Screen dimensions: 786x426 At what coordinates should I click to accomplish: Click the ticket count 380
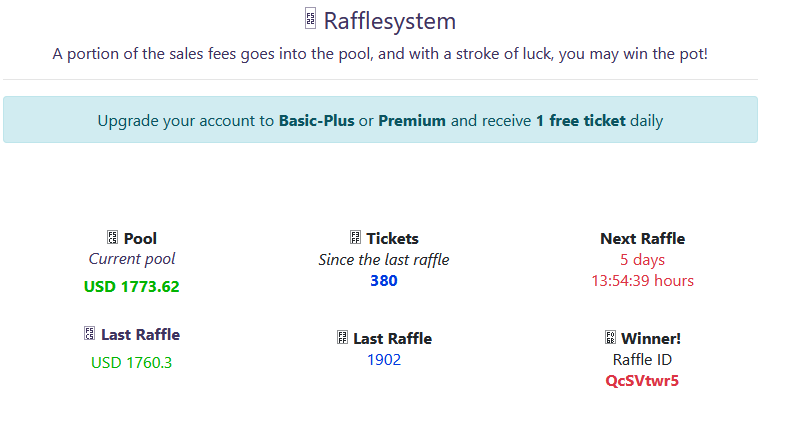[384, 281]
